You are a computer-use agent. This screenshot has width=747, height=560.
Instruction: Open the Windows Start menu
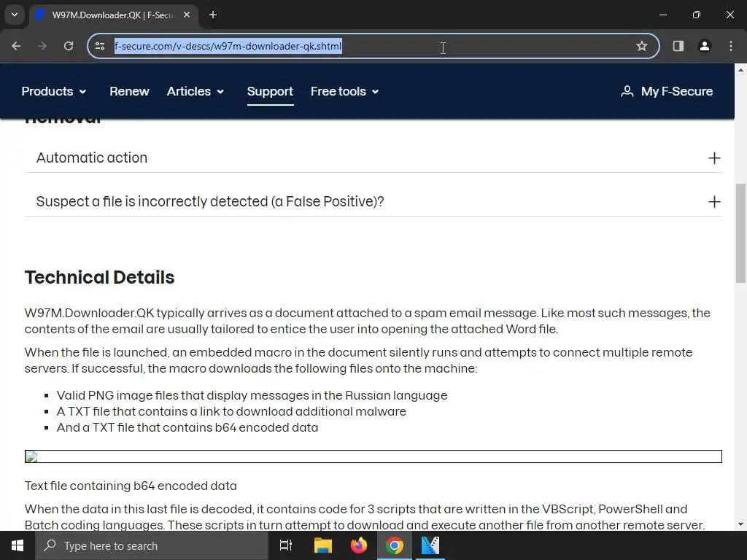18,545
